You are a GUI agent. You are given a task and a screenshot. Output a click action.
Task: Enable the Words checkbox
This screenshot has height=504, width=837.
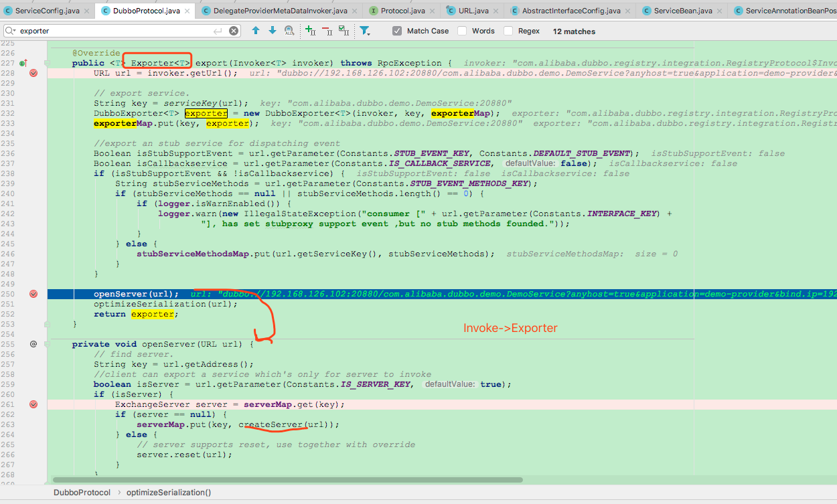[462, 31]
